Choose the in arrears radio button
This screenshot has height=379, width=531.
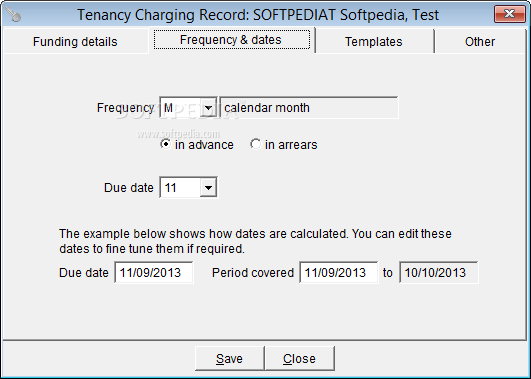(255, 144)
